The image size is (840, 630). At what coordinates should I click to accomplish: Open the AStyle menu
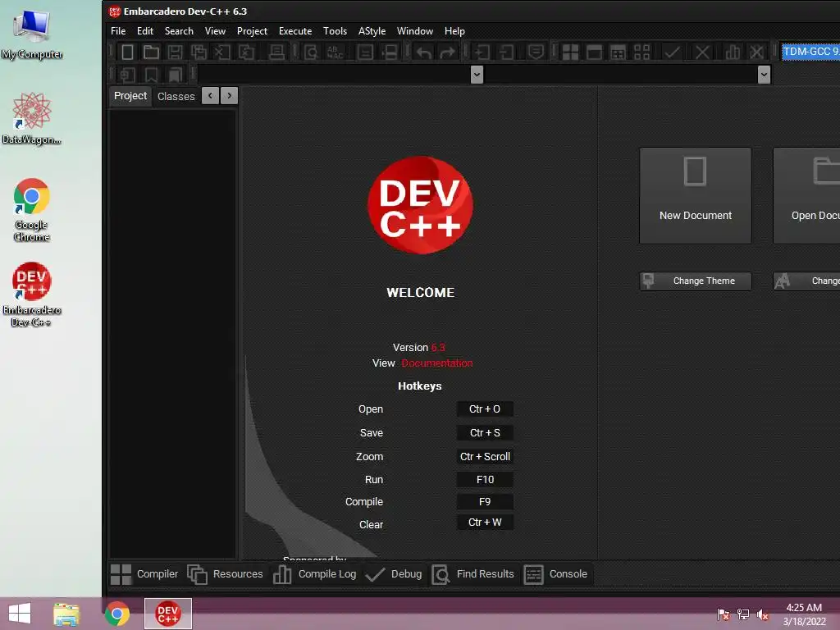[372, 31]
